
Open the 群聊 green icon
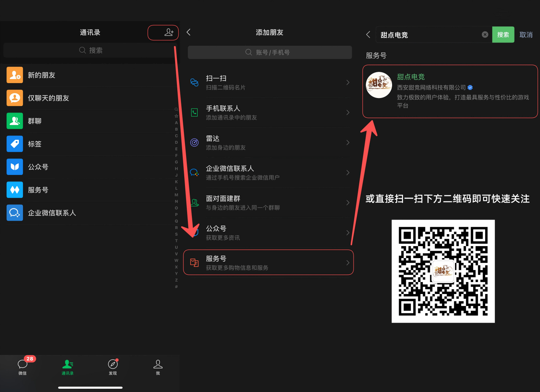click(x=15, y=121)
